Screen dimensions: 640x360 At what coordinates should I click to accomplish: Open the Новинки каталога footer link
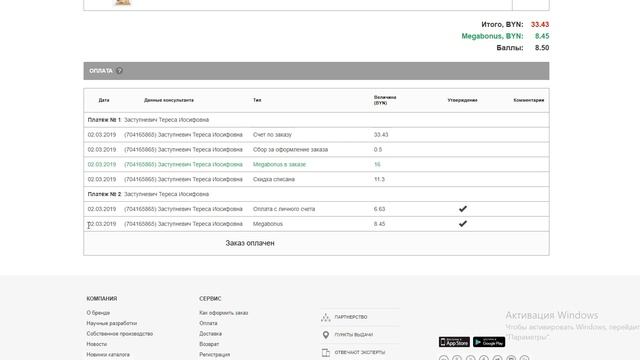pyautogui.click(x=108, y=355)
